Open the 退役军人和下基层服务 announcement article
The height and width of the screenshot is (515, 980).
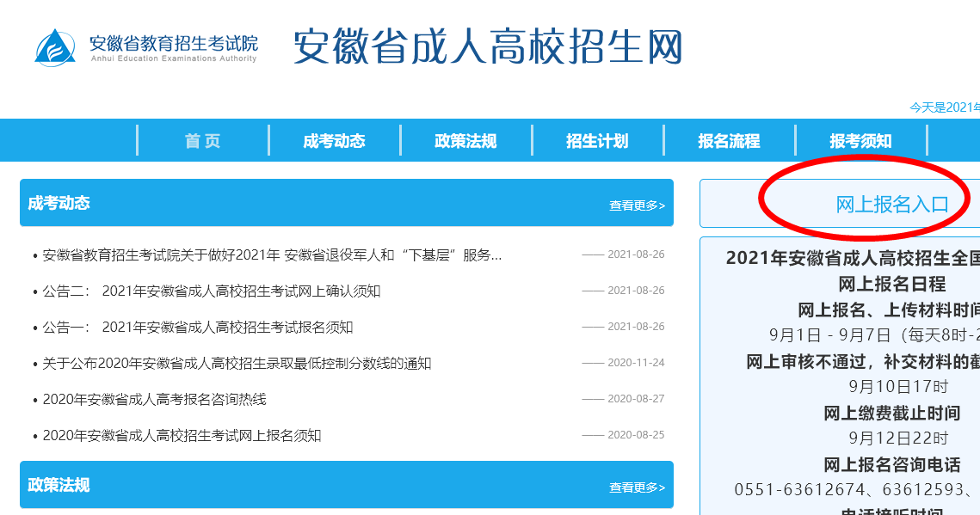pyautogui.click(x=272, y=255)
